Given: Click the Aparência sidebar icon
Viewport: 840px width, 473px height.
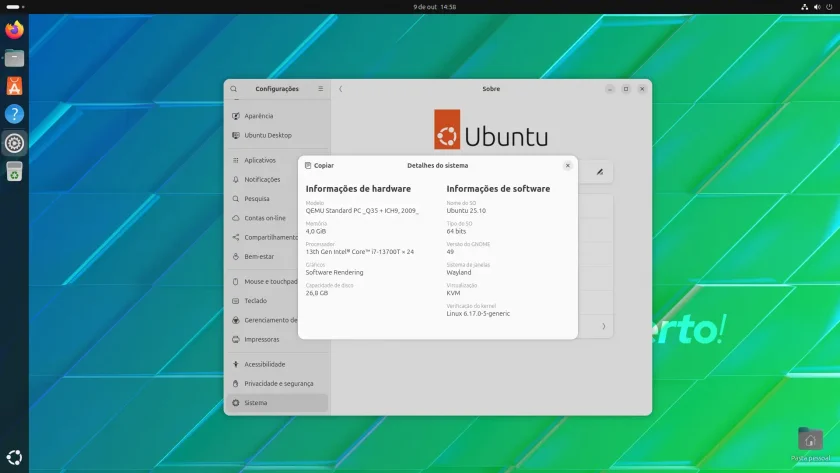Looking at the screenshot, I should point(236,116).
